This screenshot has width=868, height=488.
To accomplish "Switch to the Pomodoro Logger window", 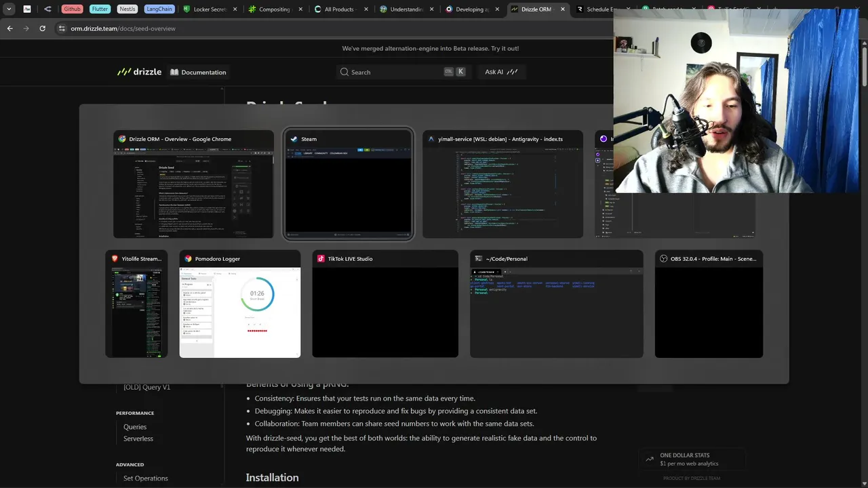I will point(240,304).
